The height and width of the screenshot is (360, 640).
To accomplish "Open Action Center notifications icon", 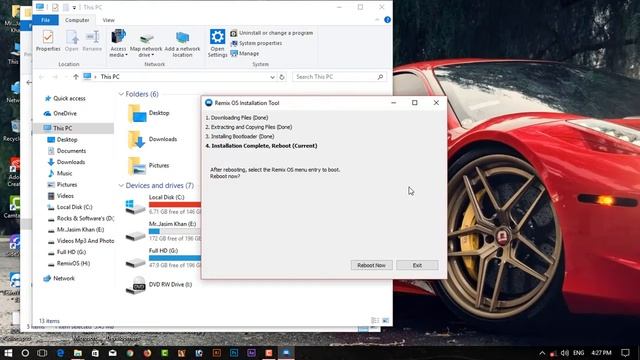I will pos(625,353).
